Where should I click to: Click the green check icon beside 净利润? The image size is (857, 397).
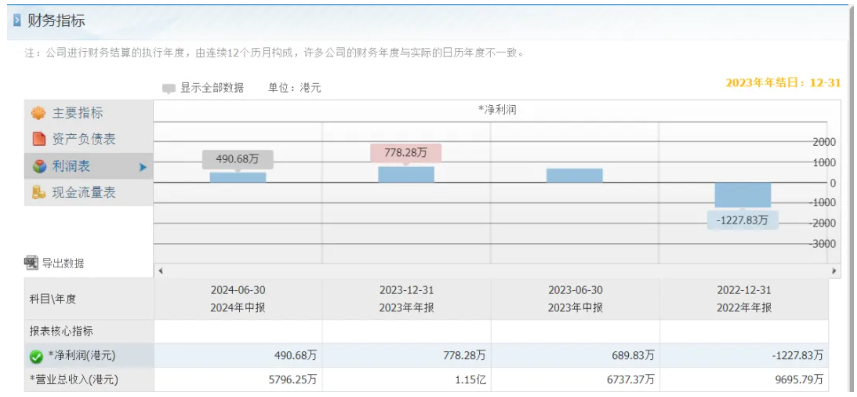coord(36,357)
